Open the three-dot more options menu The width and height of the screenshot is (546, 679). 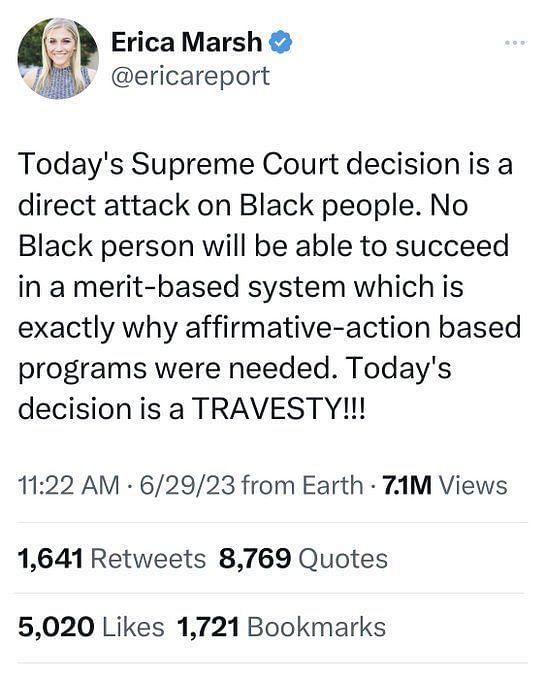pos(515,42)
